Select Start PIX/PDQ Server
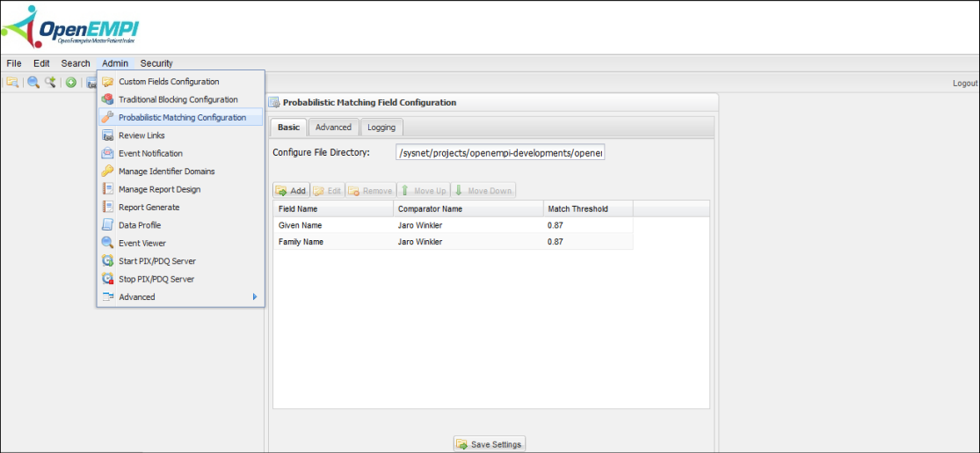This screenshot has width=980, height=453. click(181, 261)
